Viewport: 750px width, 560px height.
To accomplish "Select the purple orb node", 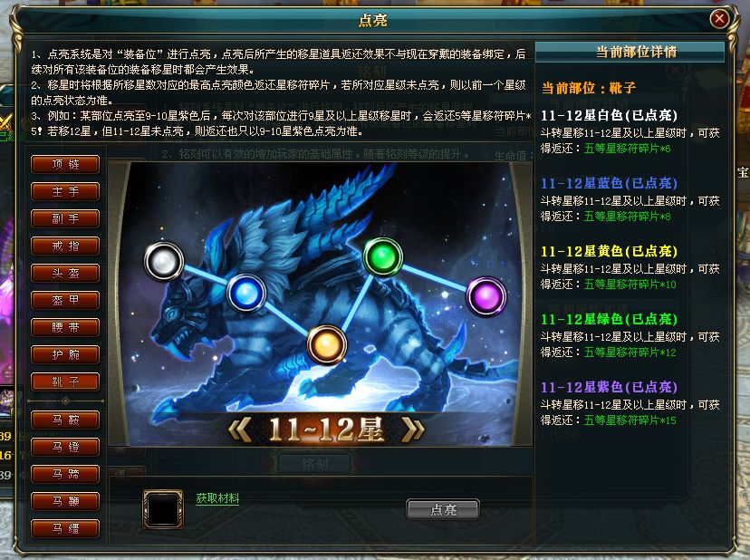I will [x=486, y=296].
